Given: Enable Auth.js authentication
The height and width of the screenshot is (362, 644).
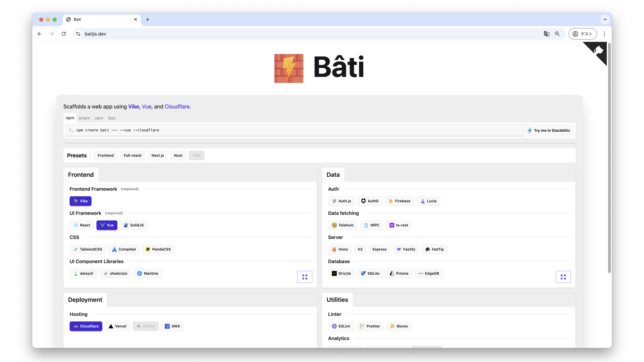Looking at the screenshot, I should point(341,201).
